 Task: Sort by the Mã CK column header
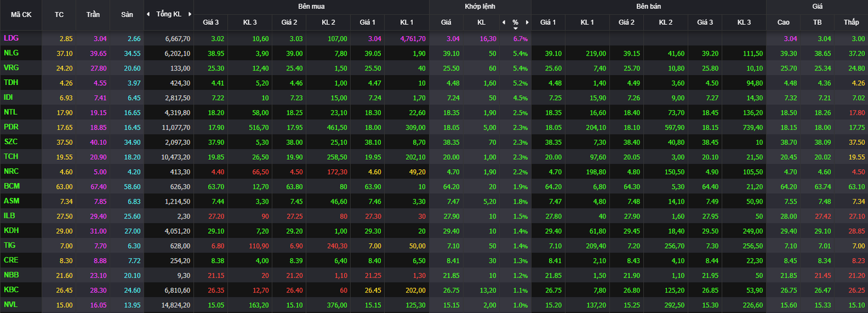click(21, 14)
